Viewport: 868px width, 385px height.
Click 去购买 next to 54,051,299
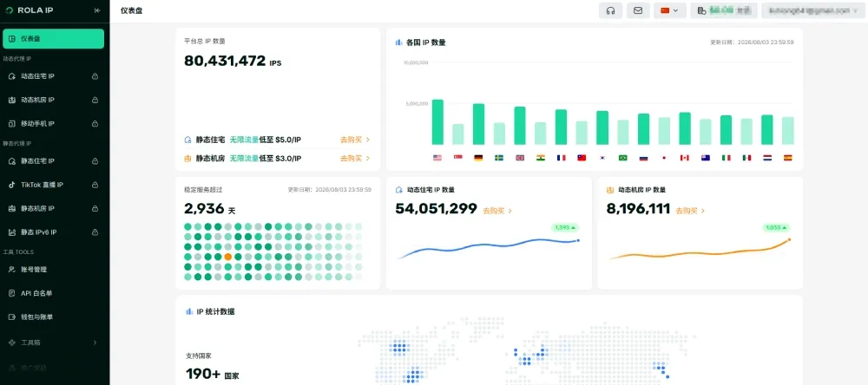pos(497,211)
